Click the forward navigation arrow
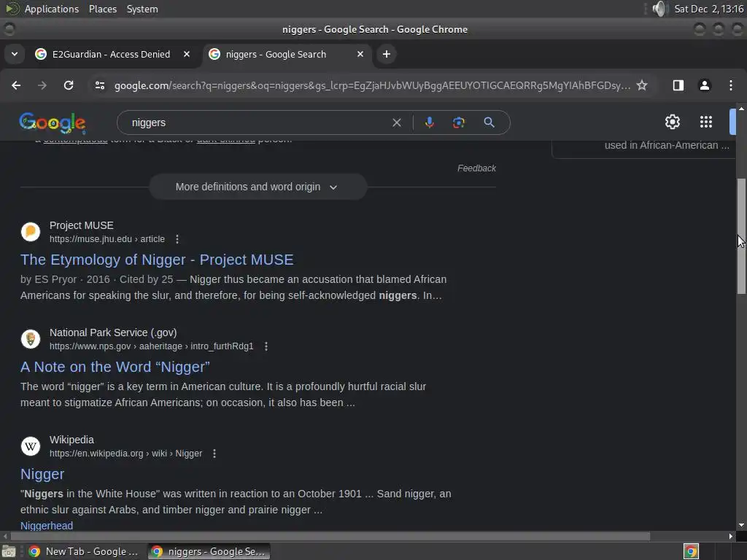This screenshot has width=747, height=560. click(42, 85)
